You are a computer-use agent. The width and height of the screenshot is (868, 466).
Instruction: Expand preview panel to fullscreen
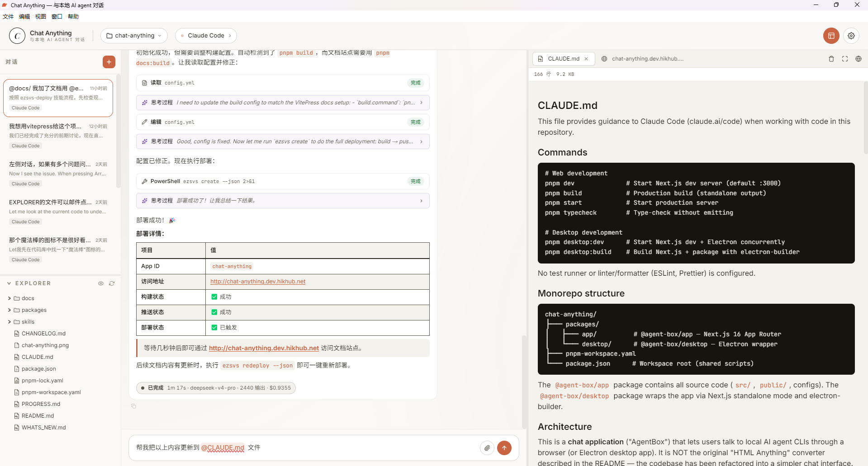coord(845,59)
